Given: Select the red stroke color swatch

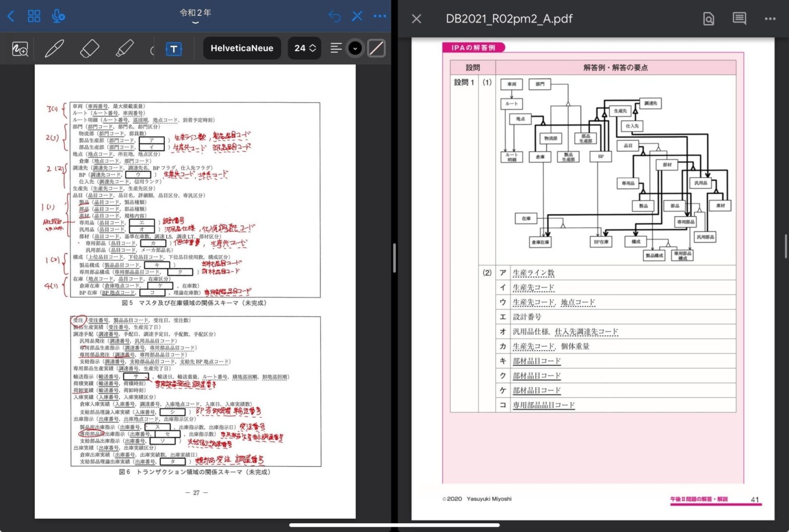Looking at the screenshot, I should pos(377,48).
